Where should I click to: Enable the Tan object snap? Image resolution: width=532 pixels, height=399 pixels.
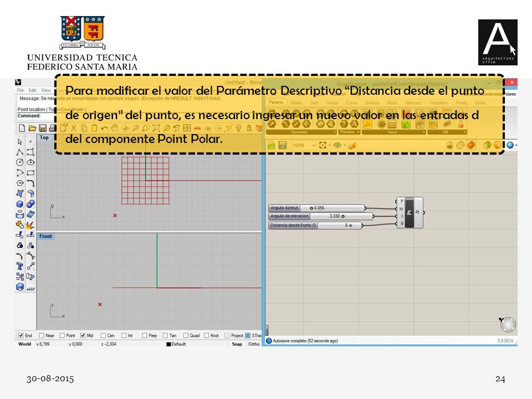pyautogui.click(x=165, y=335)
